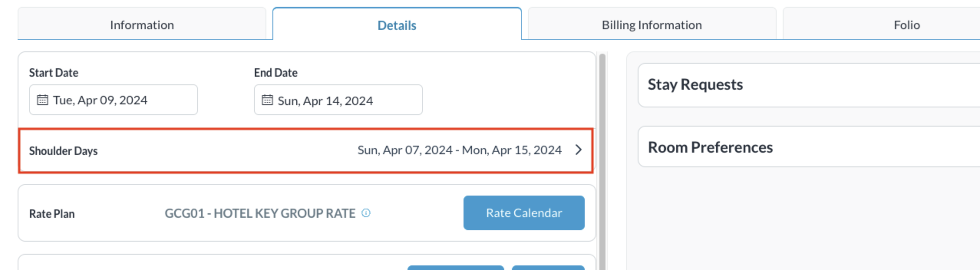Click the rate plan name GCG01 - HOTEL KEY GROUP RATE

[260, 213]
